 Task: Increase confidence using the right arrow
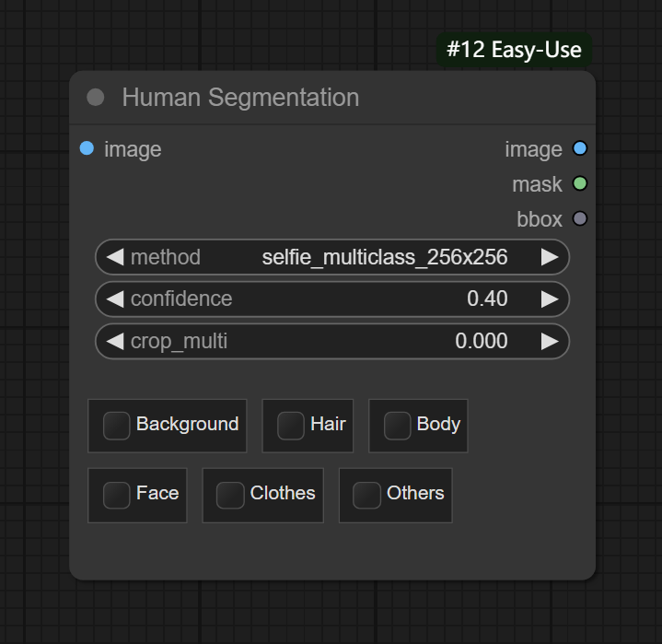(x=550, y=299)
